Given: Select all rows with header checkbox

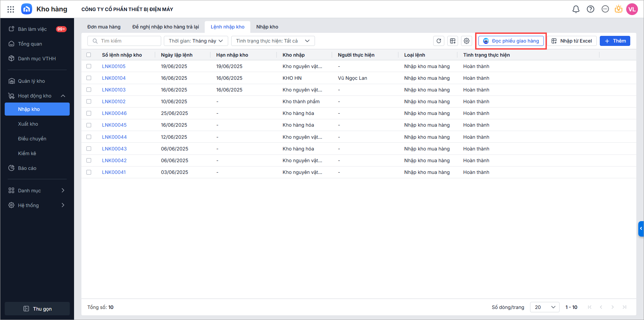Looking at the screenshot, I should [89, 55].
